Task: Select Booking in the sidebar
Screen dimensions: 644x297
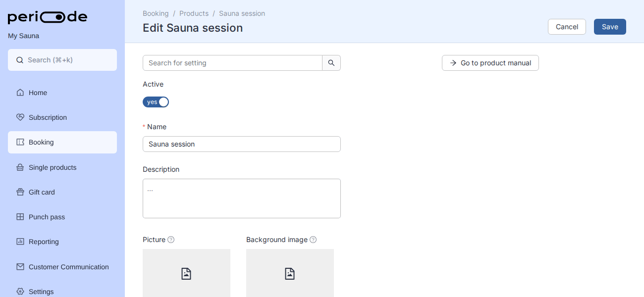Action: coord(62,142)
